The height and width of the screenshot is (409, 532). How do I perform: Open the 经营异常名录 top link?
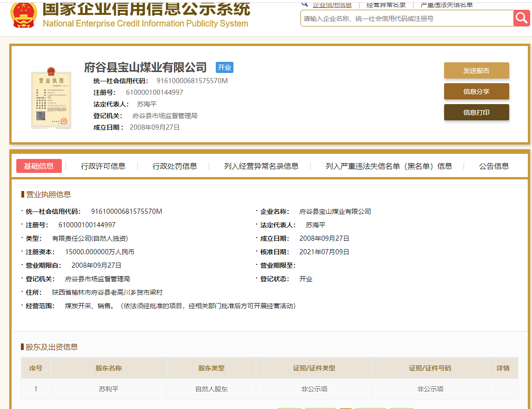(386, 5)
